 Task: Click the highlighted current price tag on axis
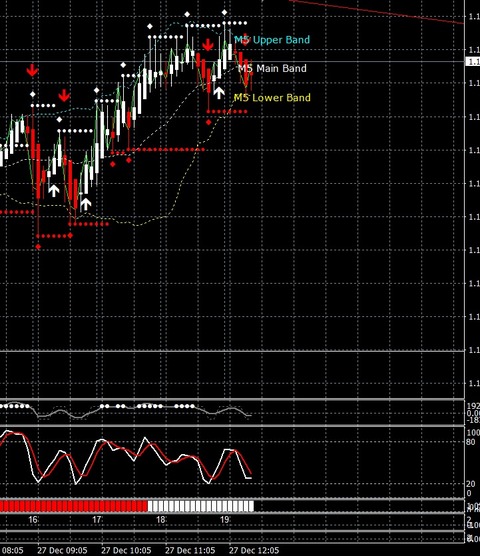tap(473, 61)
